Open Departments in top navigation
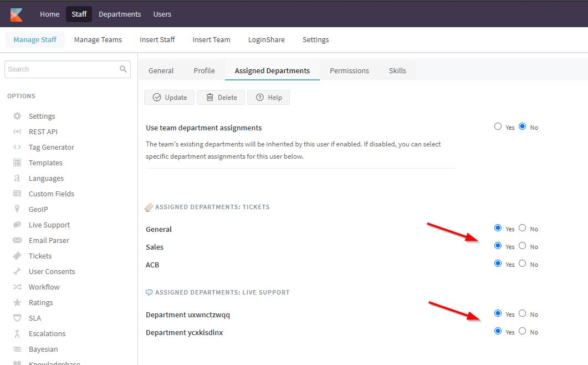The image size is (588, 365). [x=120, y=14]
